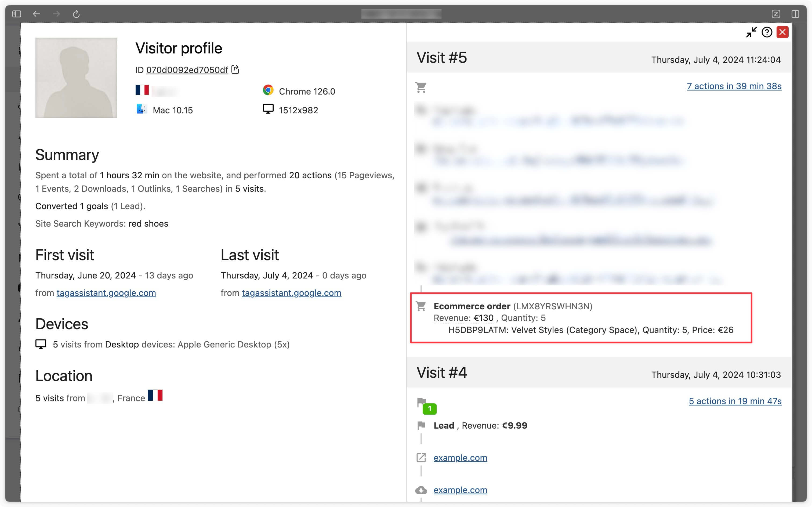
Task: Expand Visit #5 full action details
Action: (733, 86)
